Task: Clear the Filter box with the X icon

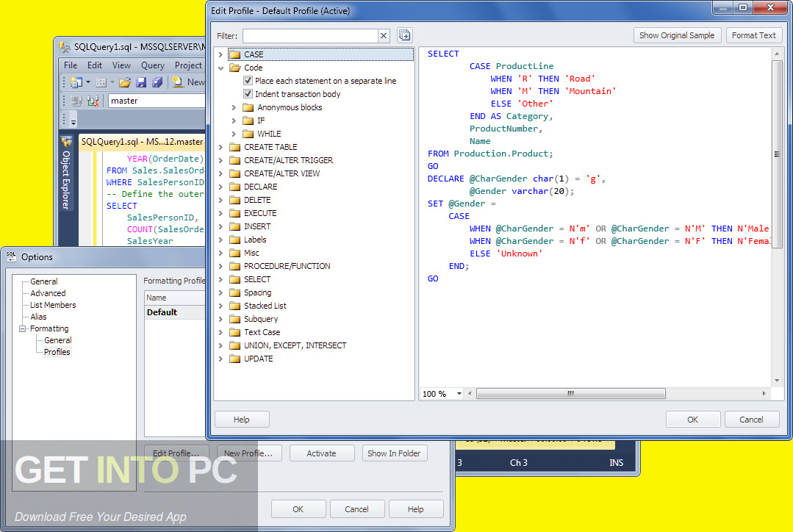Action: point(384,35)
